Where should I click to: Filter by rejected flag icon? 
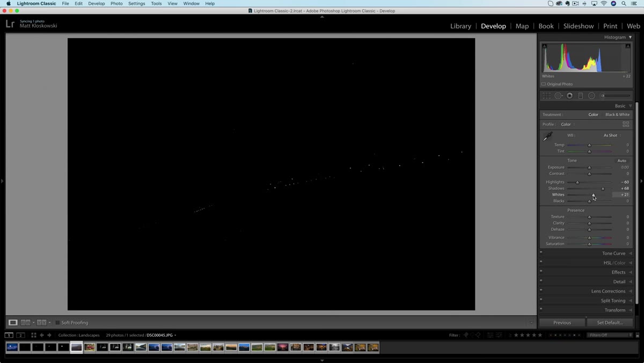click(478, 335)
